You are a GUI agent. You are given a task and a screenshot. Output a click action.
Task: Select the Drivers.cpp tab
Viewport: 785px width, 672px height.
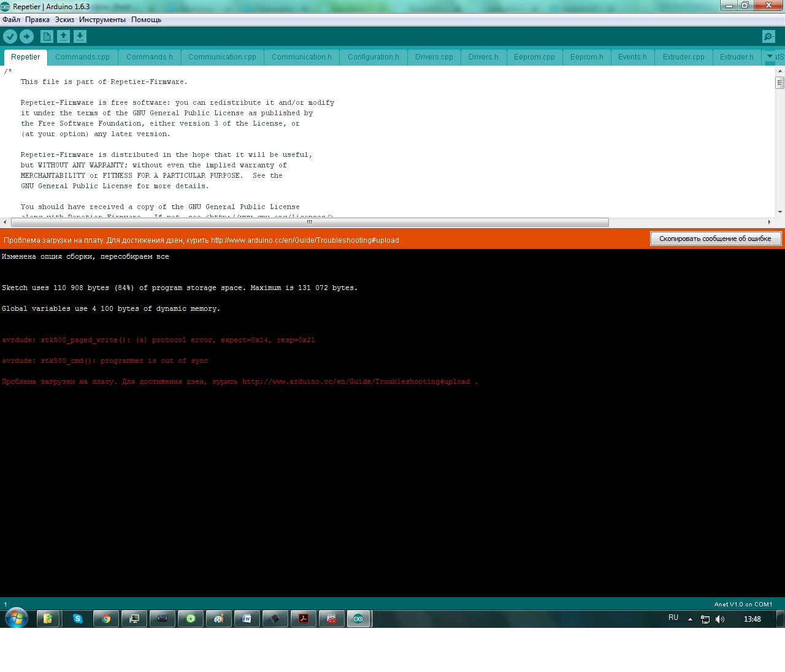[434, 57]
